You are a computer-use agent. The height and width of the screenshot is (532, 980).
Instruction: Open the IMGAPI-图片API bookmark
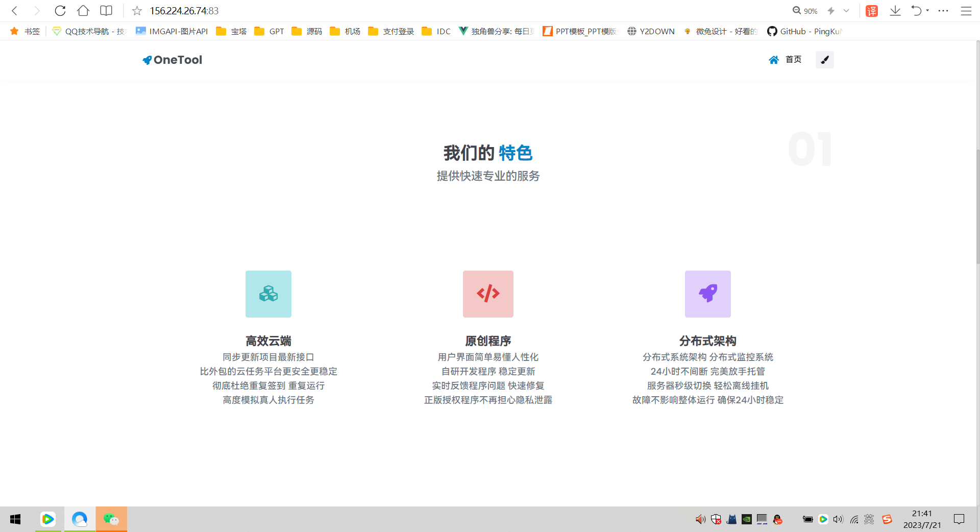172,31
